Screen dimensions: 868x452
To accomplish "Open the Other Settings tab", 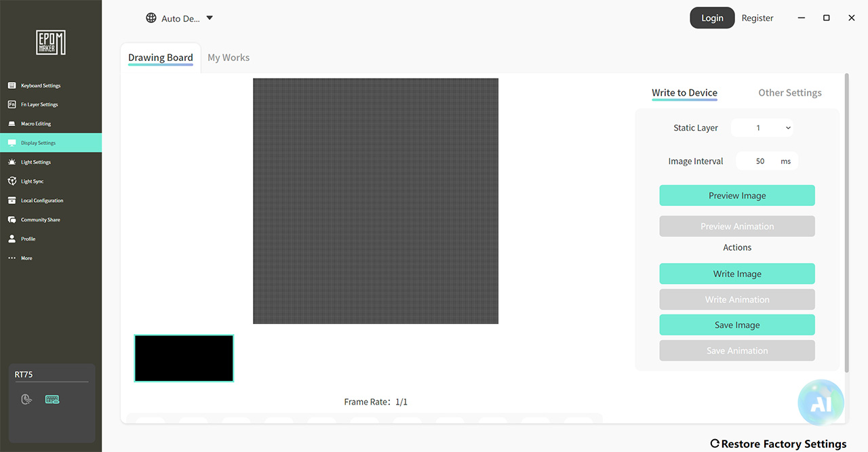I will 790,93.
